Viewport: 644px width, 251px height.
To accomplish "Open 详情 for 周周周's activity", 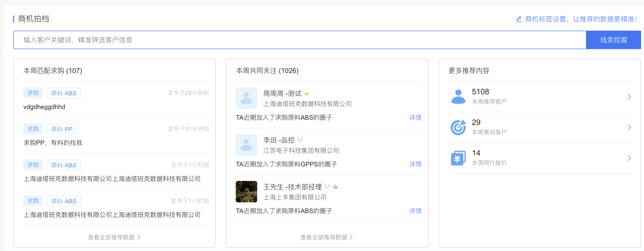I will (x=415, y=117).
